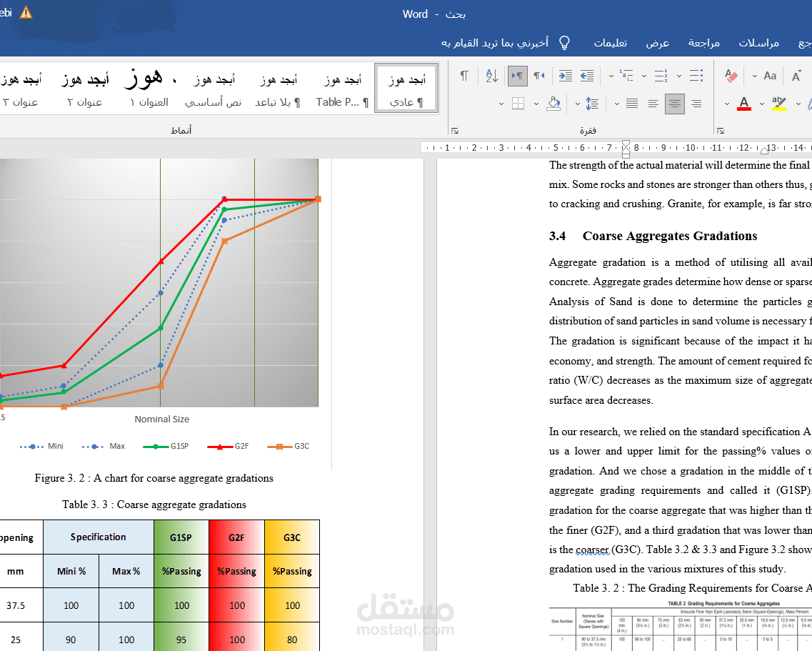Select the نص أساسي (Body Text) style

point(213,89)
